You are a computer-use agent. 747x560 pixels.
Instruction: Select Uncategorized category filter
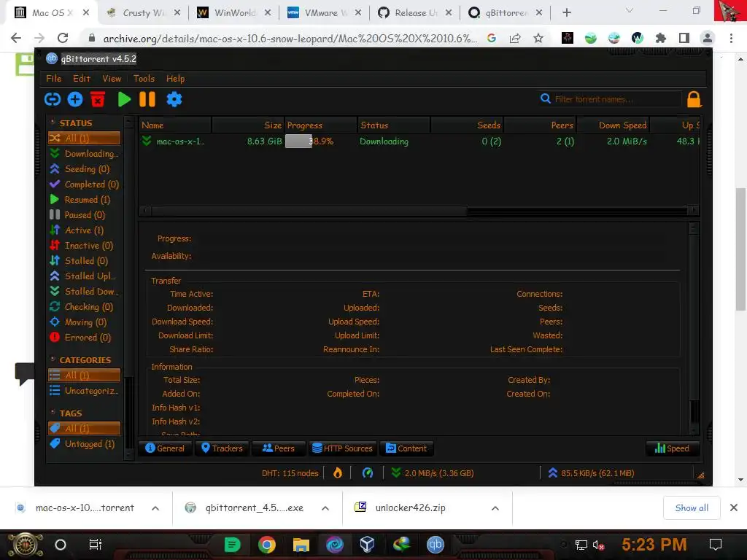85,391
